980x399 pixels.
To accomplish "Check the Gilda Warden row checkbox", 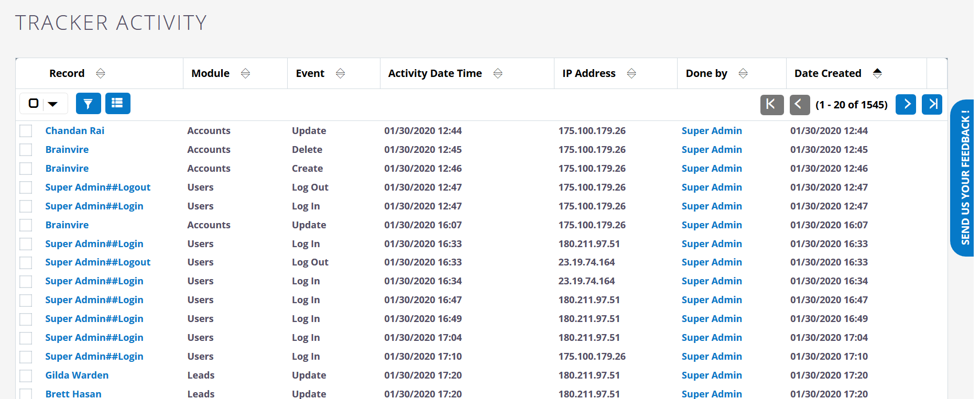I will pos(26,375).
